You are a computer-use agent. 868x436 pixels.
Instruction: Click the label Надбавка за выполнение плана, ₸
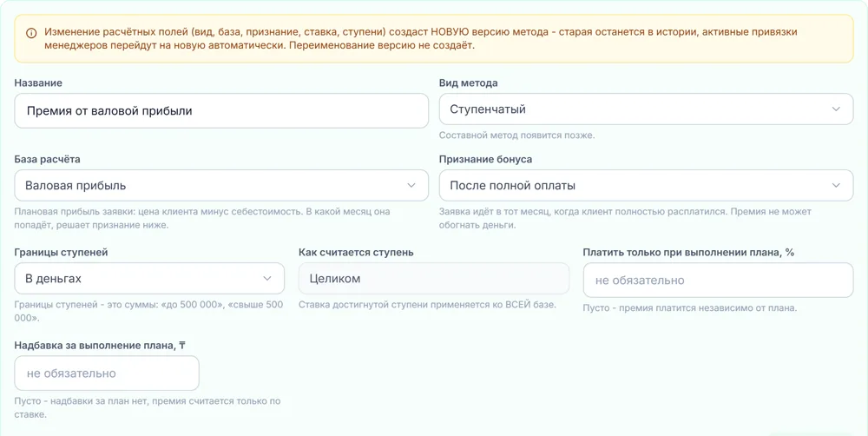point(100,345)
